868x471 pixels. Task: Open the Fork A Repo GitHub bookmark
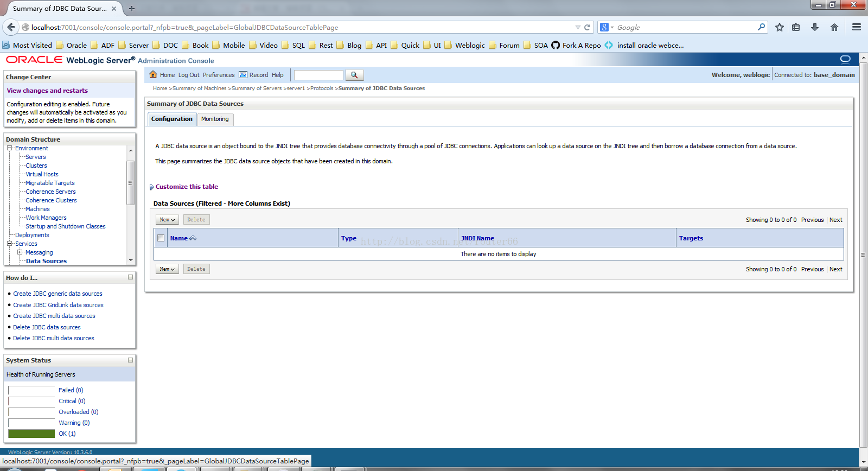coord(576,46)
